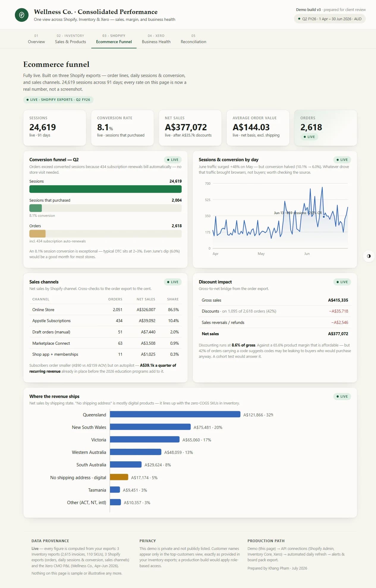The image size is (376, 588).
Task: Select the Net Sales KPI card
Action: [x=190, y=128]
